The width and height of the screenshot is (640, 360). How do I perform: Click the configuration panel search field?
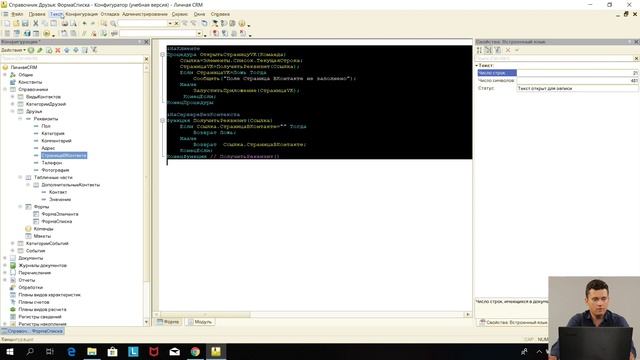[72, 59]
